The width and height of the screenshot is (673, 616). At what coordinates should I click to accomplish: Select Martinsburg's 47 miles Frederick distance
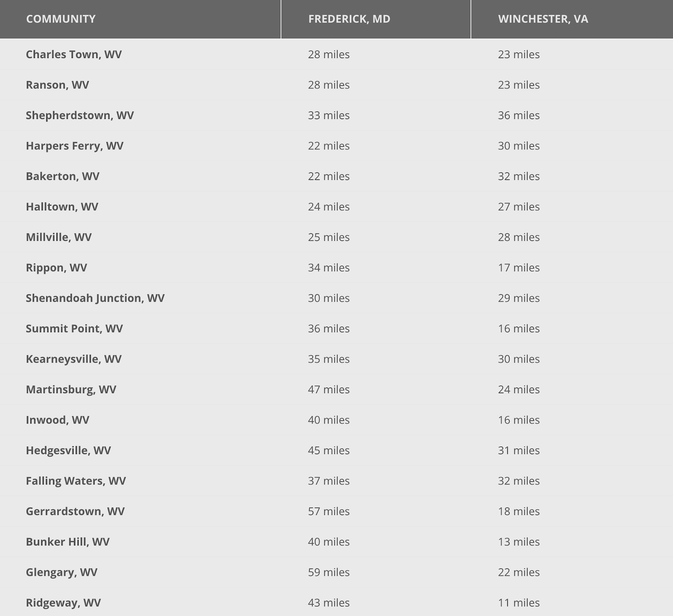pos(329,389)
